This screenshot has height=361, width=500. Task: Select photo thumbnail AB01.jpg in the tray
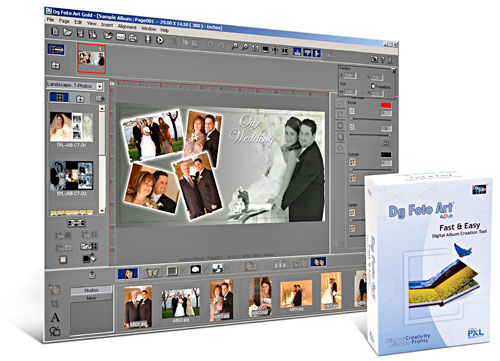click(138, 307)
